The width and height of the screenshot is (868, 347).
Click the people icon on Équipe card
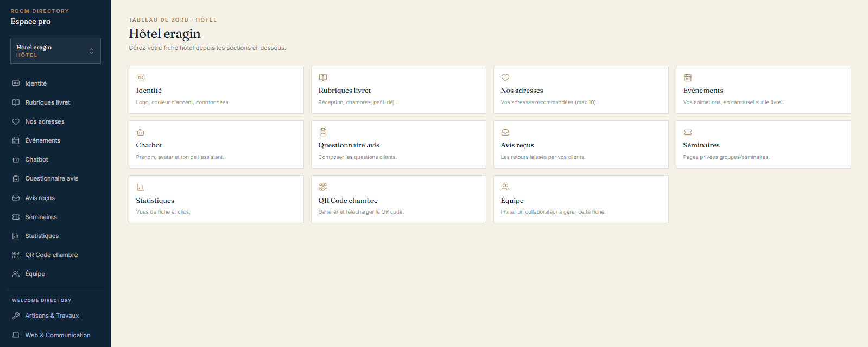tap(505, 187)
